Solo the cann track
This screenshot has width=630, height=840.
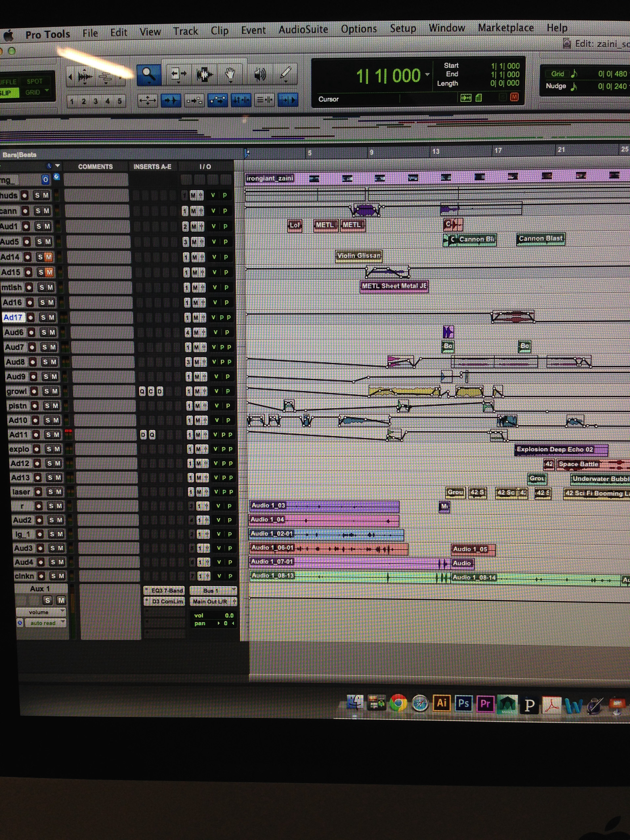point(38,211)
